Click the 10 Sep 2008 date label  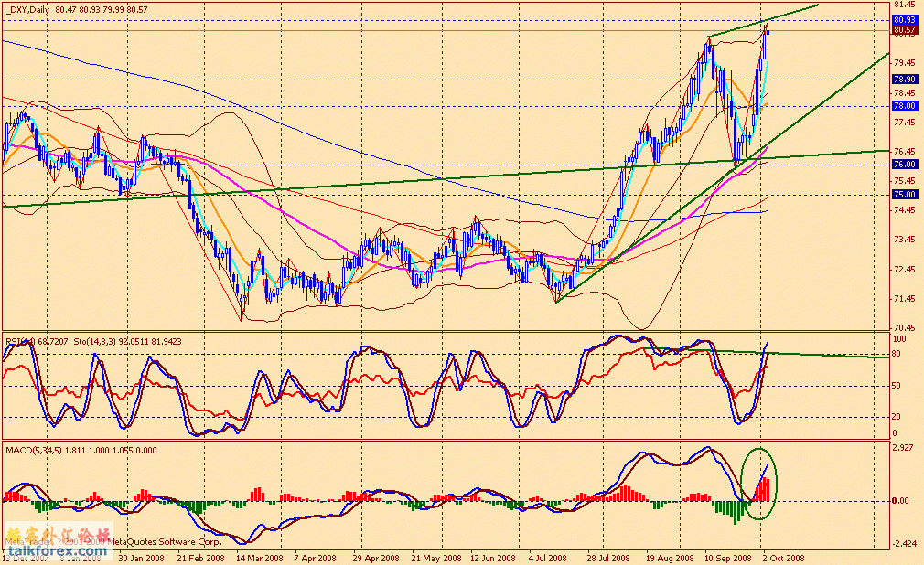point(727,556)
